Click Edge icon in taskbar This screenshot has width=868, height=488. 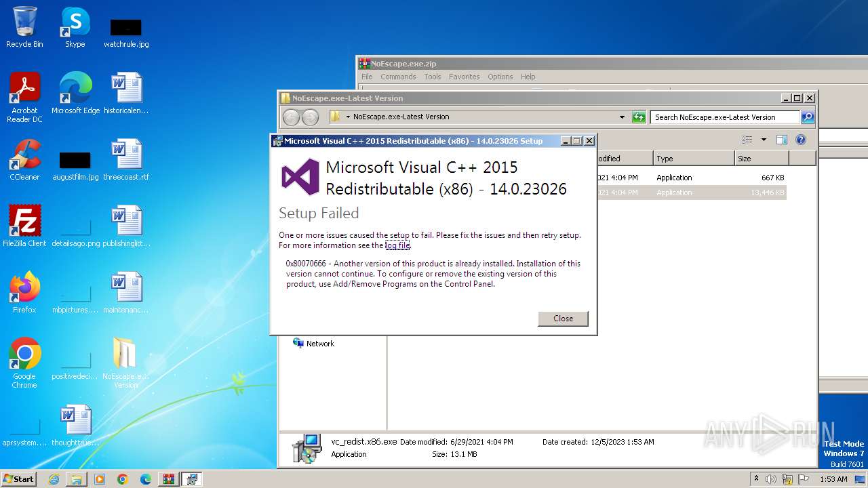146,479
